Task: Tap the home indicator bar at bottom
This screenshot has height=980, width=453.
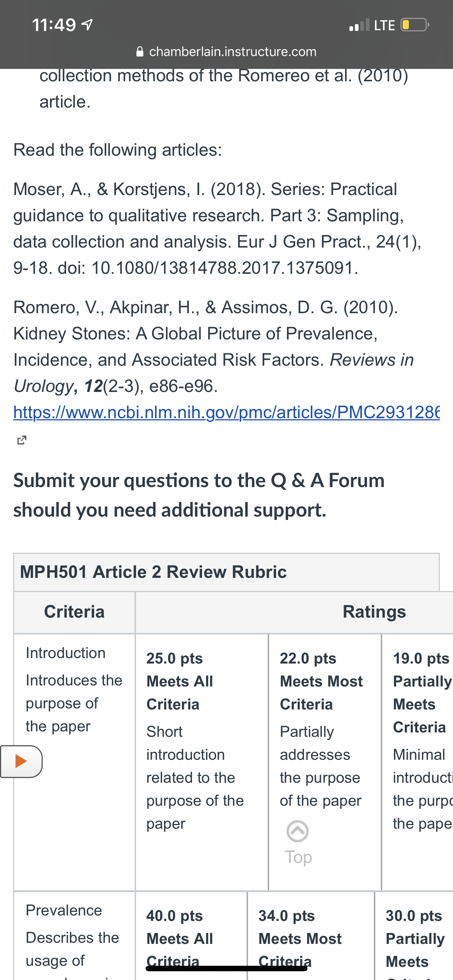Action: click(x=226, y=968)
